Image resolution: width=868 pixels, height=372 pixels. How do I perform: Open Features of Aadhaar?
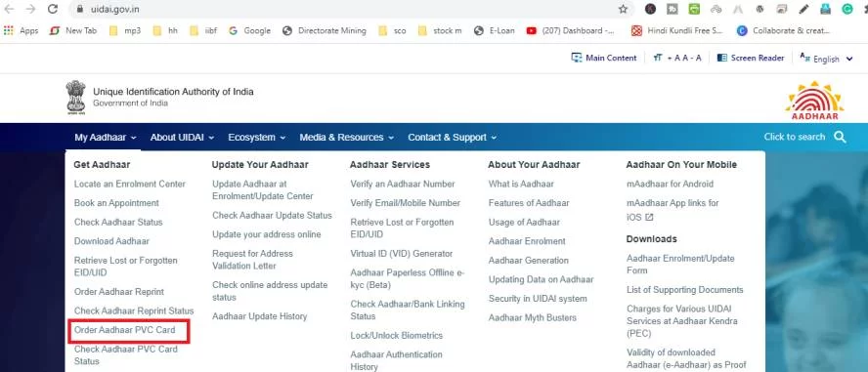tap(529, 203)
